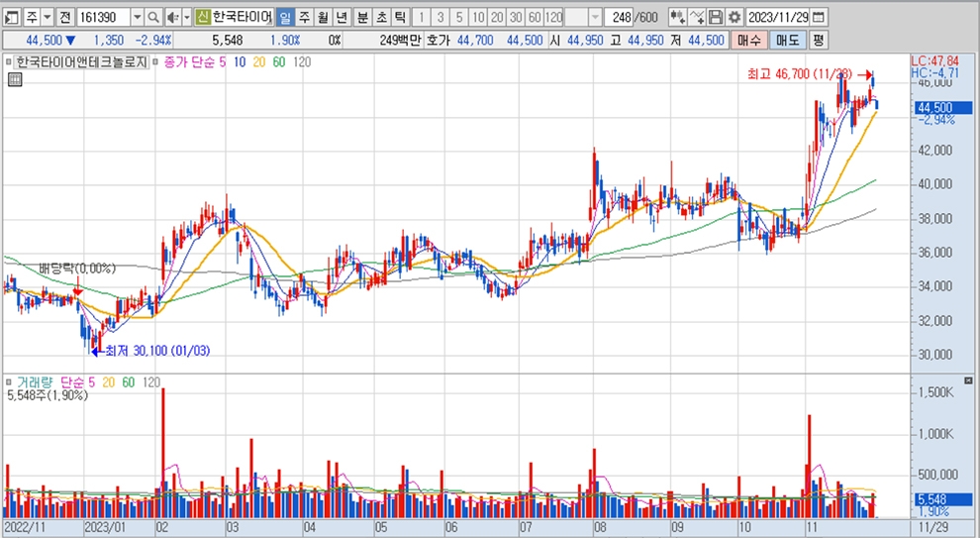Image resolution: width=980 pixels, height=538 pixels.
Task: Select the 1 interval button
Action: (x=422, y=17)
